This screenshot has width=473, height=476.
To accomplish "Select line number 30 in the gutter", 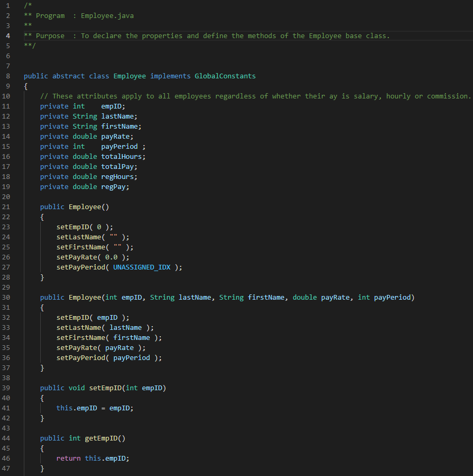I will click(x=7, y=297).
